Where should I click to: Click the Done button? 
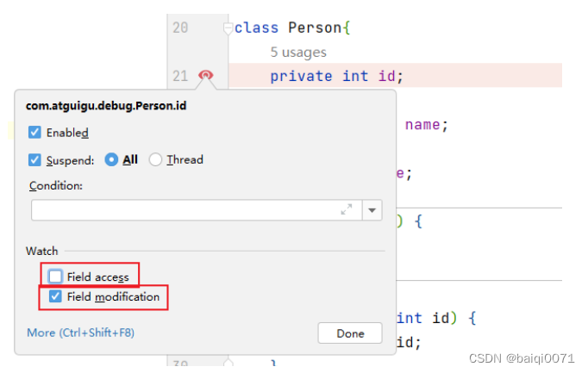tap(350, 333)
